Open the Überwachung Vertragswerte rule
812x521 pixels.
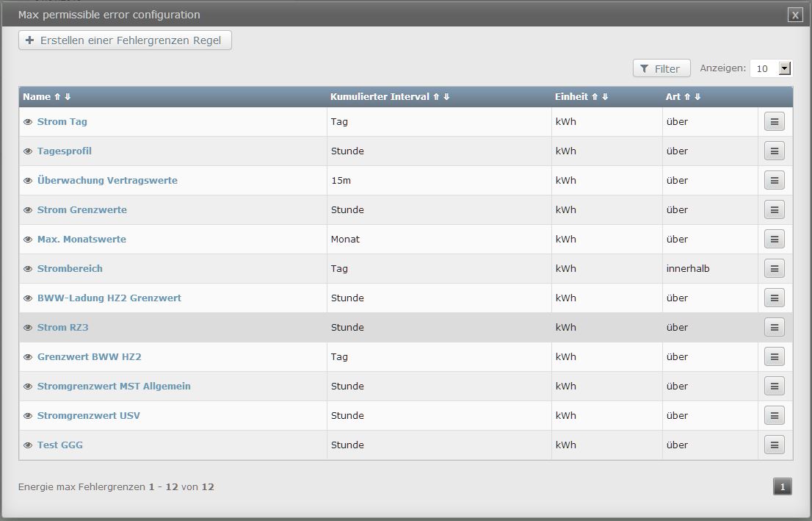pos(107,181)
